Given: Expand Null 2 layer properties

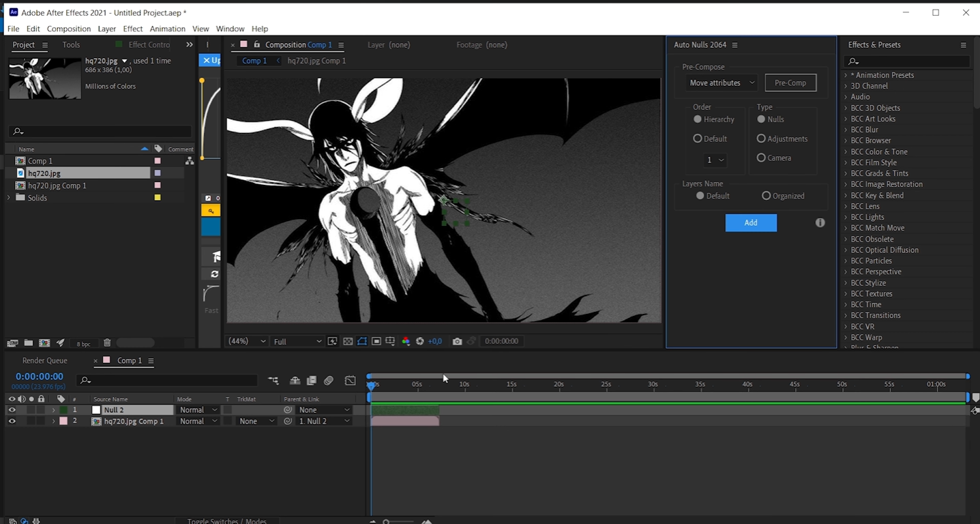Looking at the screenshot, I should pos(54,410).
